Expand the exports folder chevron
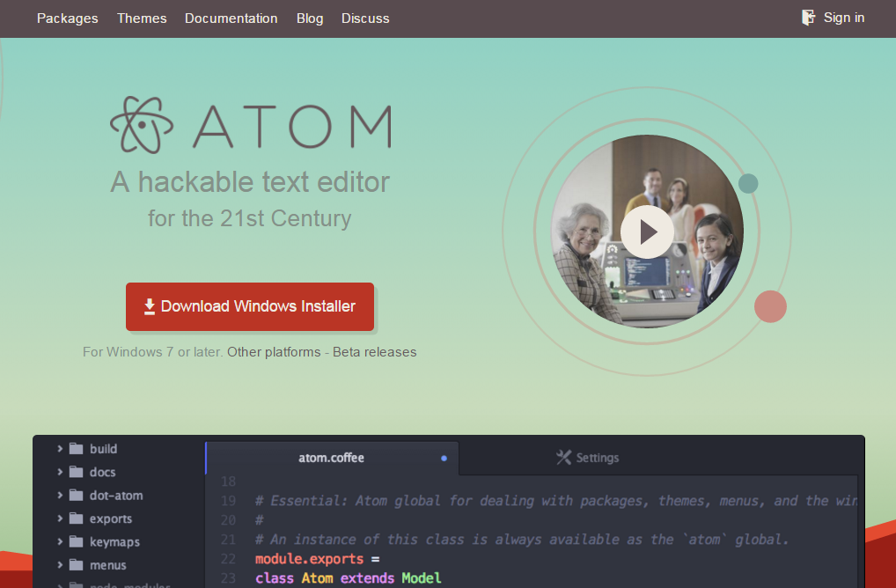The height and width of the screenshot is (588, 896). [60, 518]
